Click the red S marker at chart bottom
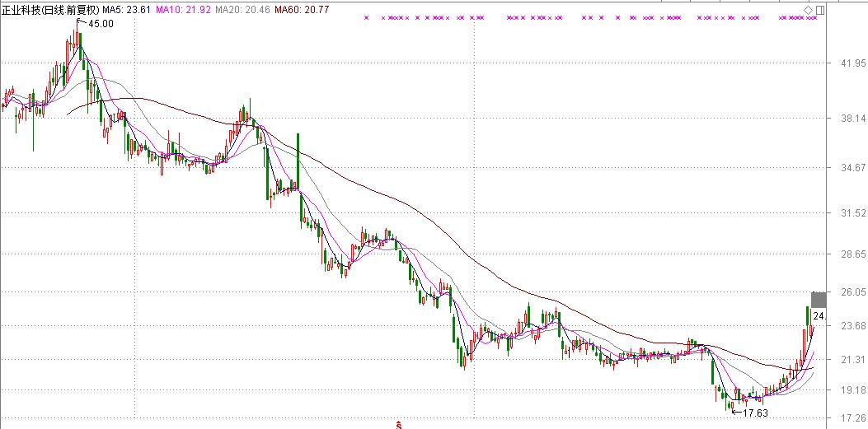The height and width of the screenshot is (429, 868). click(398, 425)
